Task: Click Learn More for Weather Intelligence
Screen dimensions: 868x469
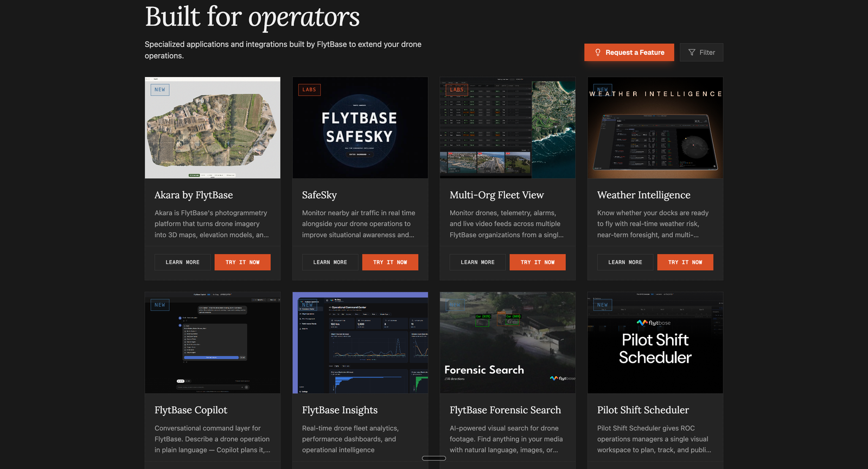Action: tap(626, 262)
